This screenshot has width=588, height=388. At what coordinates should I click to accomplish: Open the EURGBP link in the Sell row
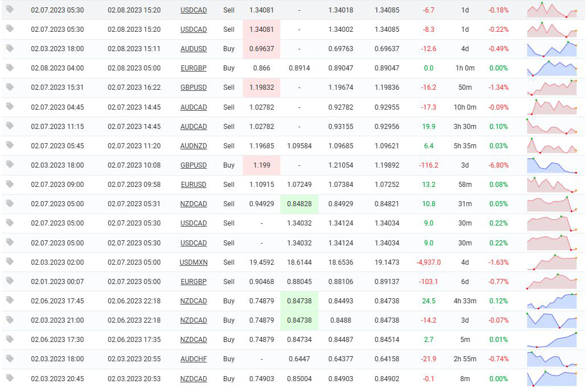point(193,282)
